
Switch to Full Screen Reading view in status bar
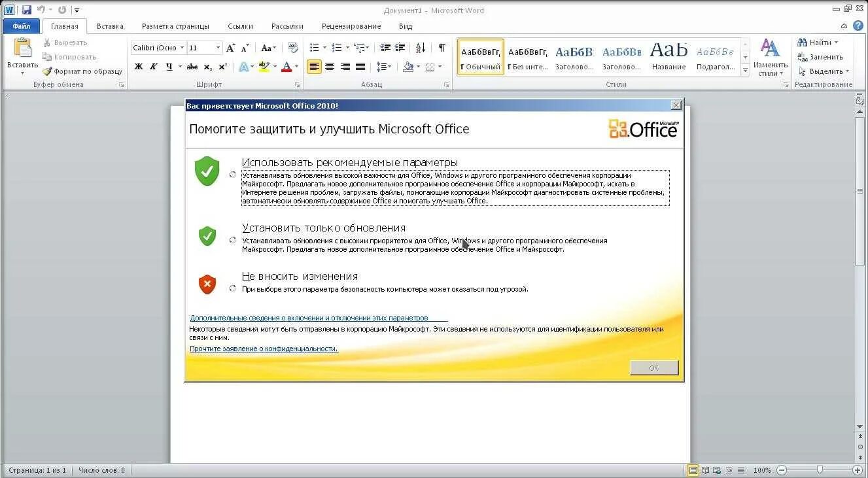point(705,470)
